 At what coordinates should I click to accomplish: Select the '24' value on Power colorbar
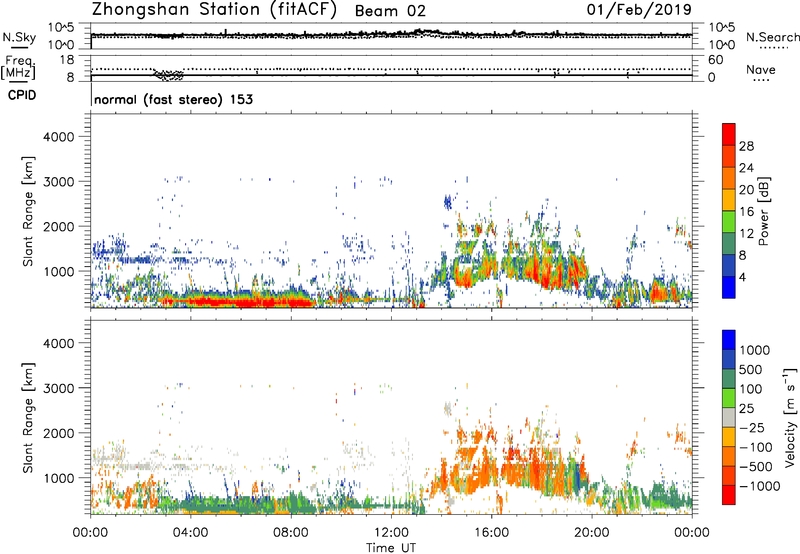pos(746,168)
